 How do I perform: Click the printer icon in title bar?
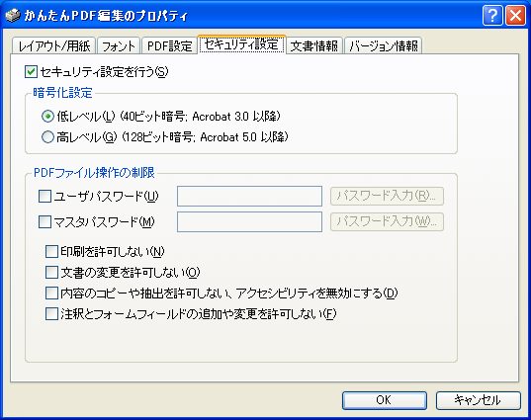click(x=13, y=15)
